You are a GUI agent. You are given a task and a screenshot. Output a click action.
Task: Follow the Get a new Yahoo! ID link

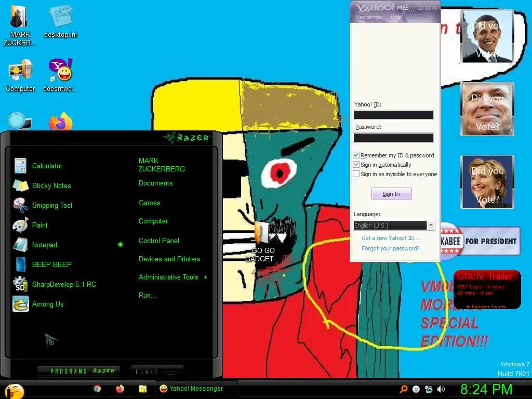[391, 238]
